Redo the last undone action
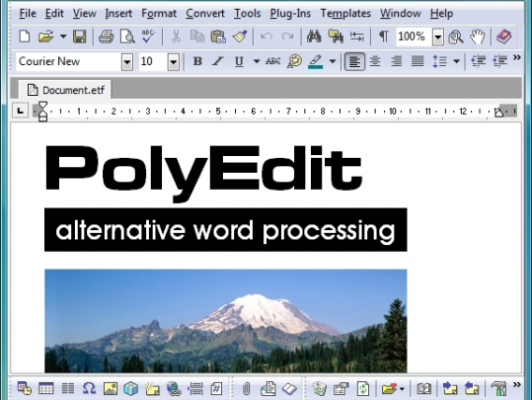Viewport: 532px width, 400px height. point(287,37)
